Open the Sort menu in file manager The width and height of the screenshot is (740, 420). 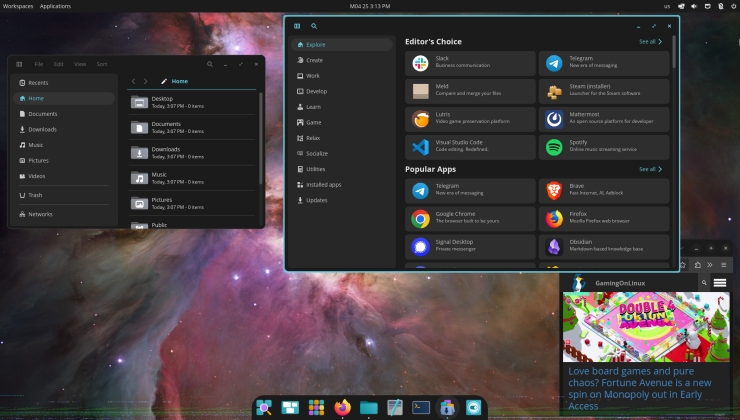(x=101, y=64)
